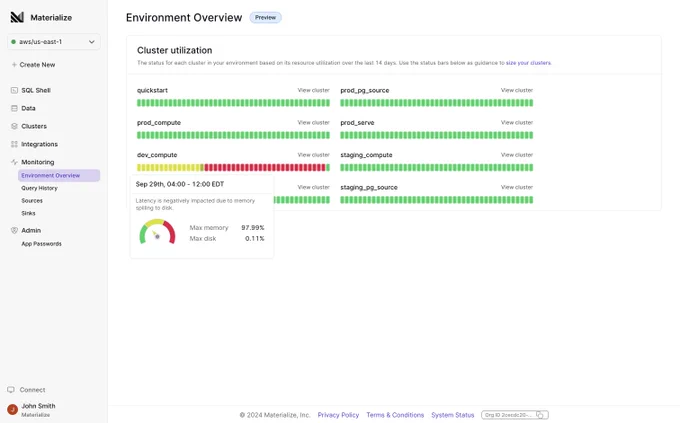View cluster for prod_serve
This screenshot has height=423, width=680.
tap(517, 122)
